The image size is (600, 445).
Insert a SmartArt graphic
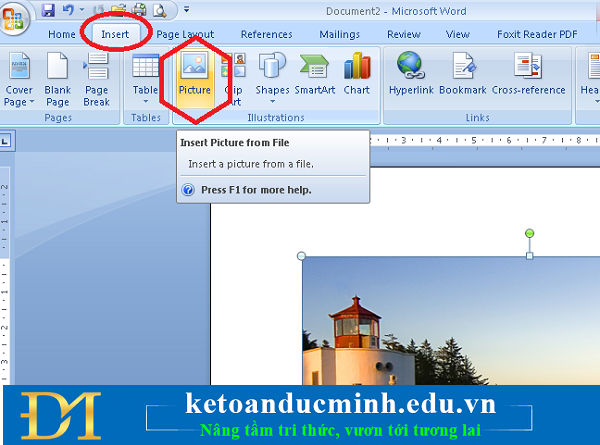coord(315,74)
